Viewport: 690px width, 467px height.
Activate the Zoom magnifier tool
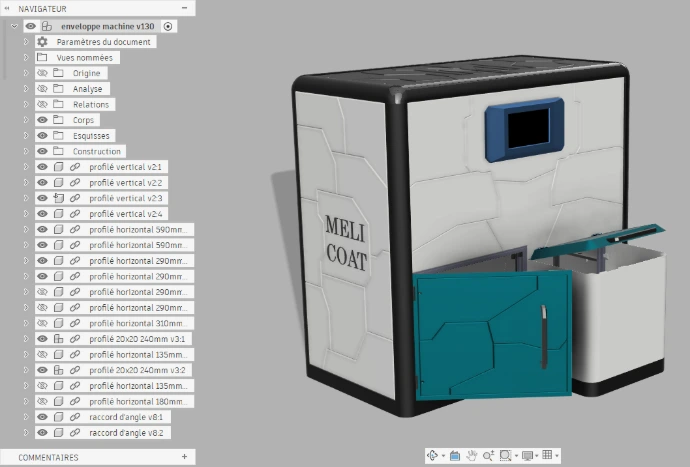click(x=488, y=455)
